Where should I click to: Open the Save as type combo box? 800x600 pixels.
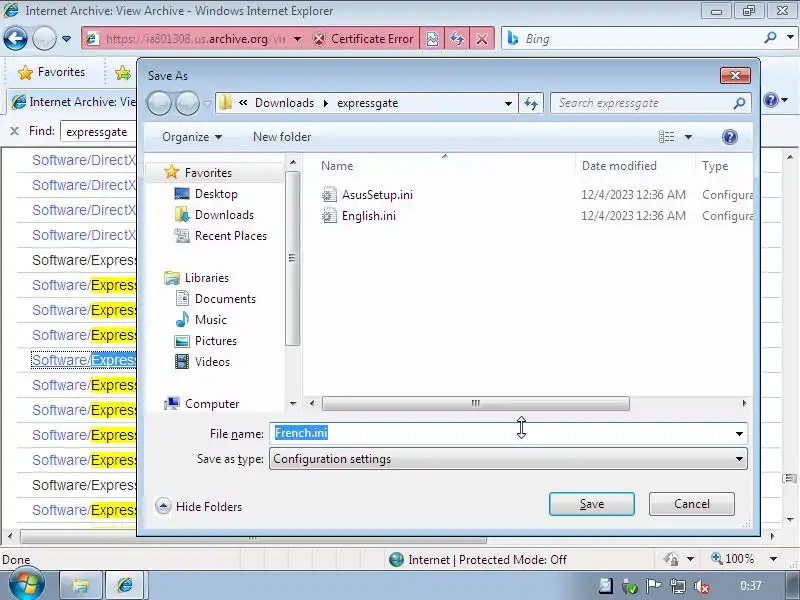pyautogui.click(x=508, y=459)
